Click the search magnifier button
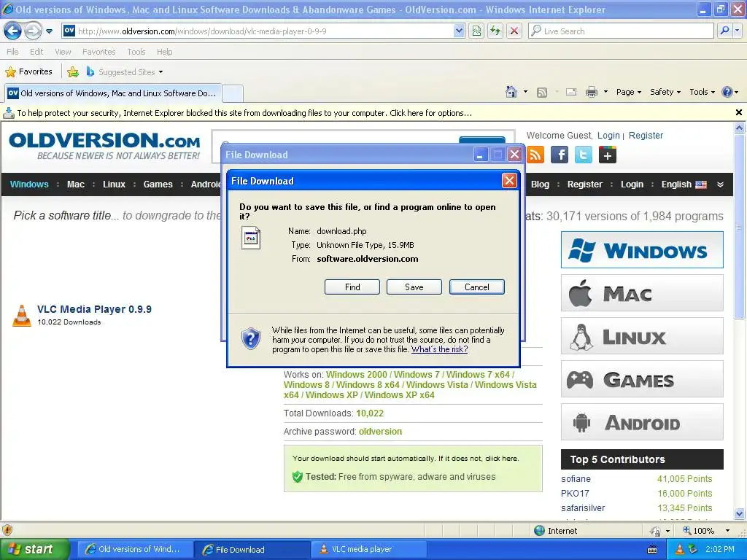The image size is (747, 560). click(x=724, y=31)
